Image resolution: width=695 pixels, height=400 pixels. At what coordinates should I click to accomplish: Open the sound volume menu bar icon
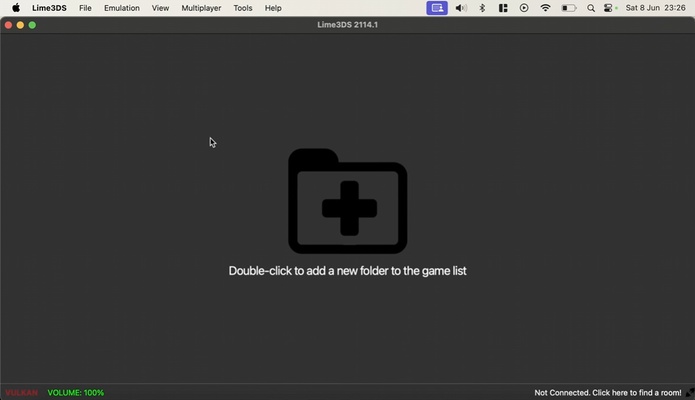(x=461, y=8)
